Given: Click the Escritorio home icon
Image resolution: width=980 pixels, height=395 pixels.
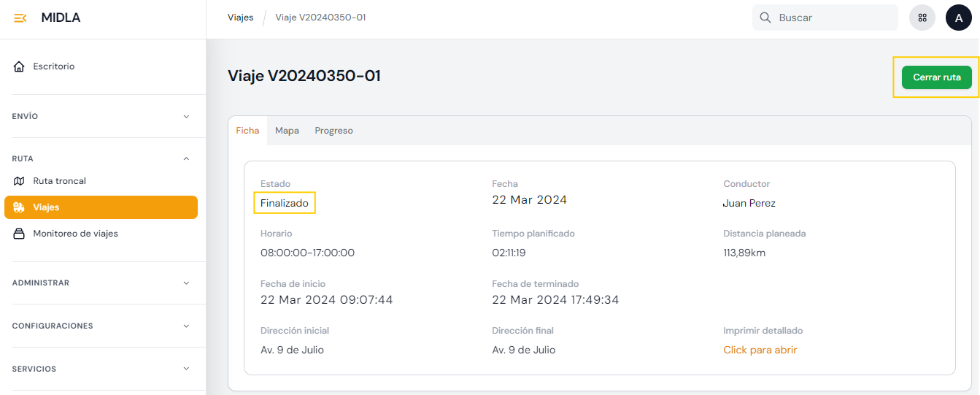Looking at the screenshot, I should [x=20, y=66].
